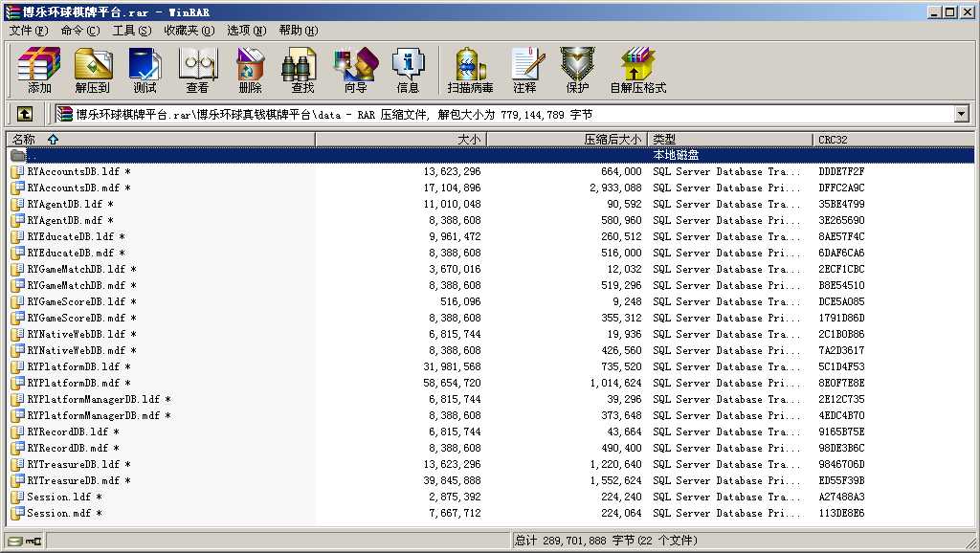
Task: Click the Extract To (解压到) toolbar icon
Action: pos(93,70)
